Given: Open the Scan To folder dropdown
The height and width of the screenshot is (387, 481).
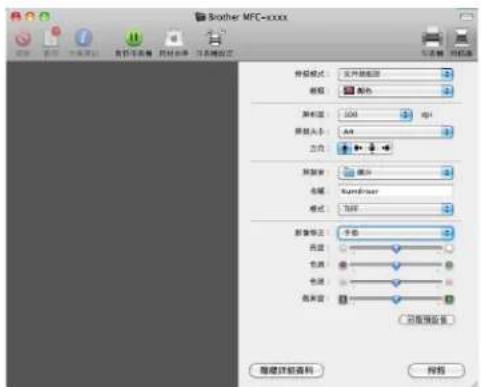Looking at the screenshot, I should pos(396,173).
